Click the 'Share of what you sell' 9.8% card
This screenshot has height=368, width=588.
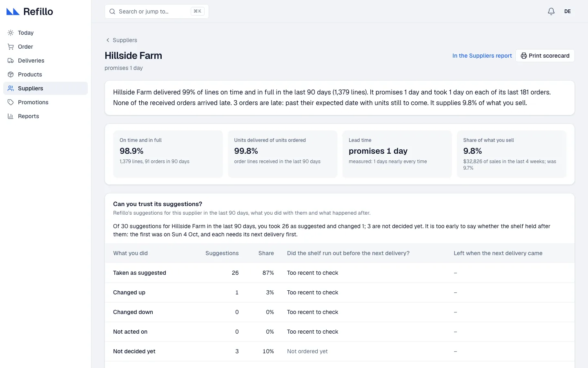point(512,154)
